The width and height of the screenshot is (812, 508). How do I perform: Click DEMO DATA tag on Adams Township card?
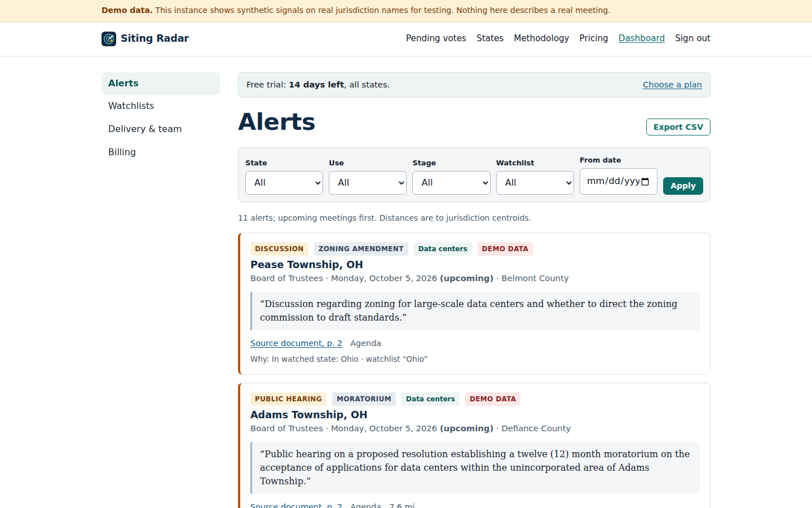493,399
